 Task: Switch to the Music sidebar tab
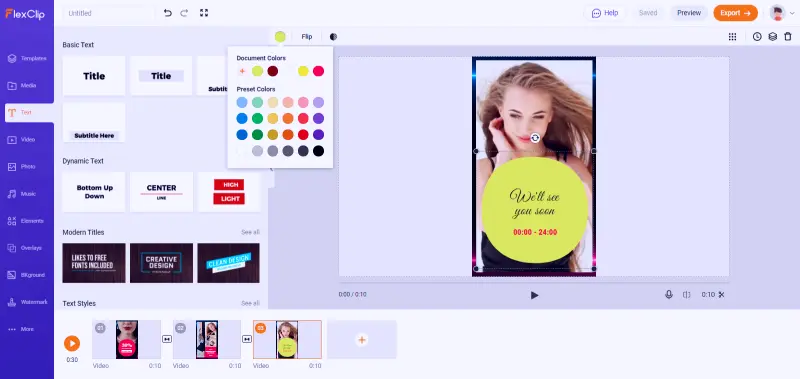28,194
